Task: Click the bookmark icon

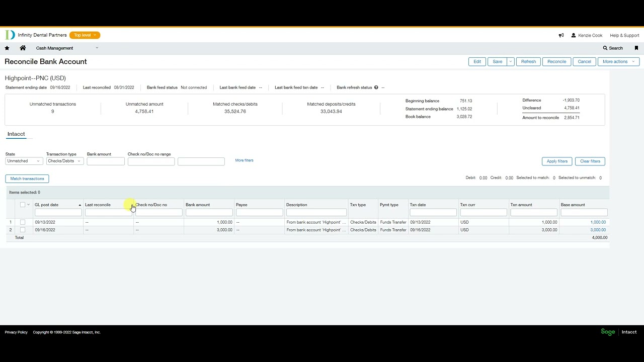Action: click(636, 48)
